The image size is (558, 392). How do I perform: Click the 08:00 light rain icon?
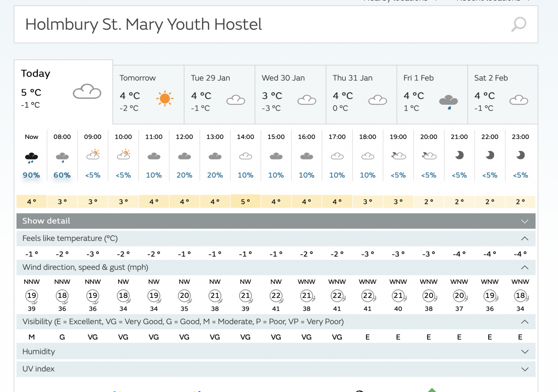coord(62,157)
